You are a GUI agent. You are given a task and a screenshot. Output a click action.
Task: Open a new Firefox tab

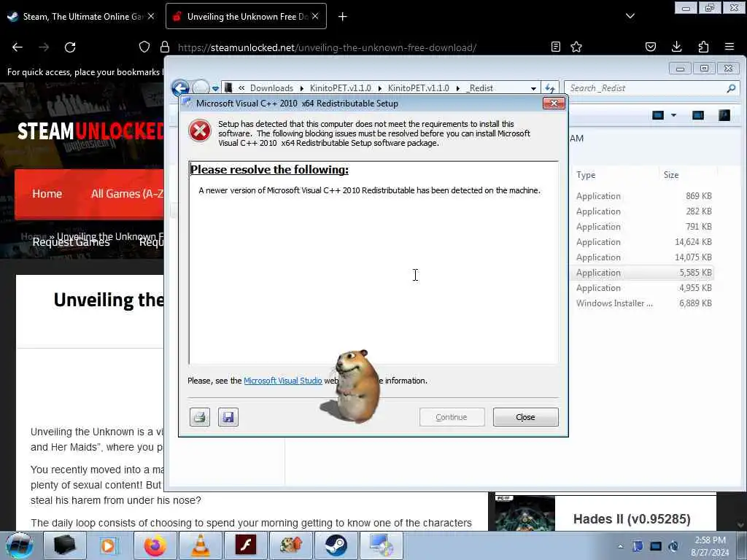coord(343,17)
